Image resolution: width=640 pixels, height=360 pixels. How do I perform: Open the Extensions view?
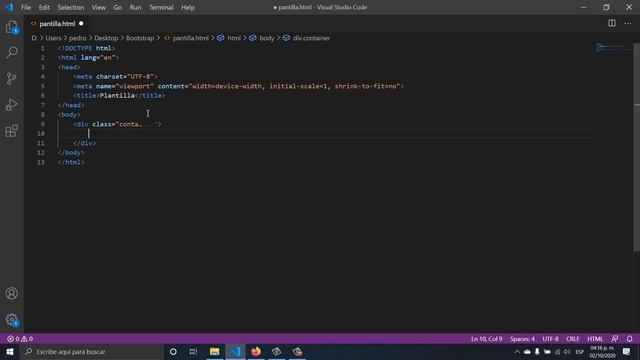(x=11, y=131)
